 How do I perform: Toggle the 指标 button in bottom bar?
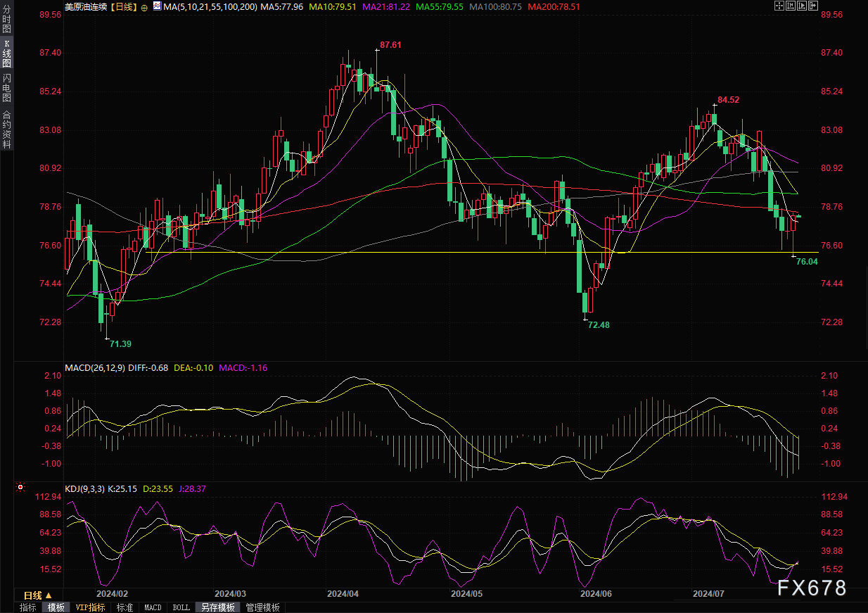click(28, 607)
